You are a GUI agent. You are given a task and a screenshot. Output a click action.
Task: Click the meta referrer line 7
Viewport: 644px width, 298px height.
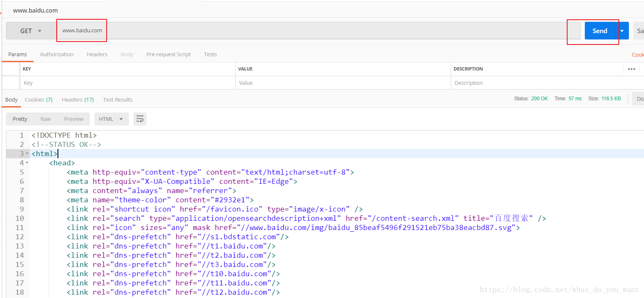click(152, 191)
